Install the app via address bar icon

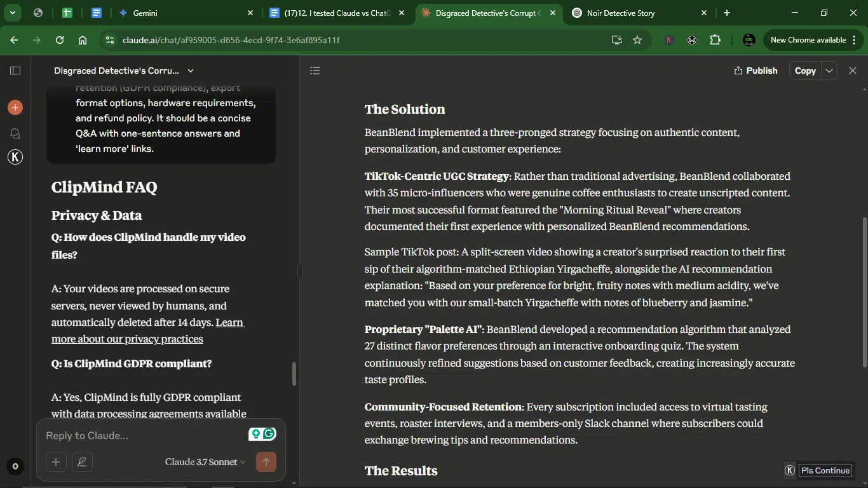click(616, 40)
